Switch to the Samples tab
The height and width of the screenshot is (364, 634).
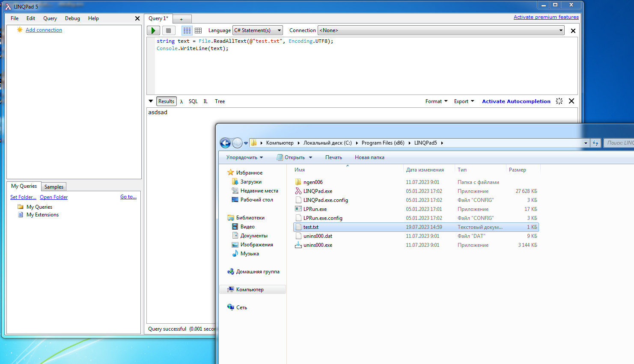[x=54, y=187]
